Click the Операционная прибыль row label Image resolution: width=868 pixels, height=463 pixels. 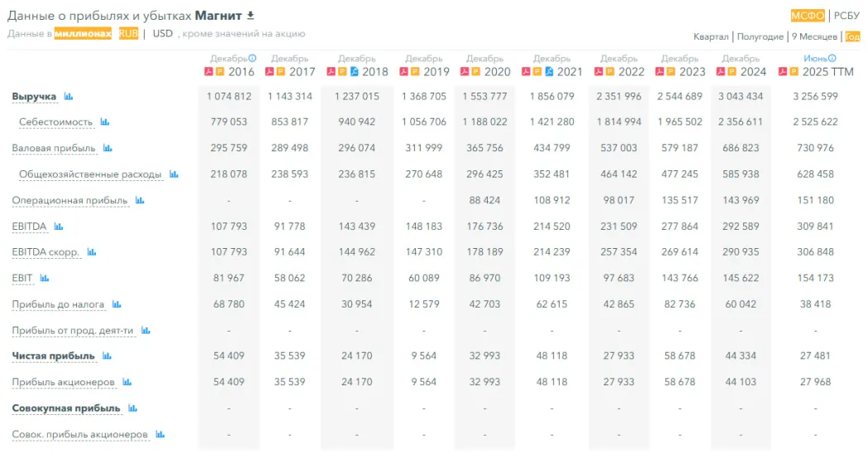click(x=69, y=201)
